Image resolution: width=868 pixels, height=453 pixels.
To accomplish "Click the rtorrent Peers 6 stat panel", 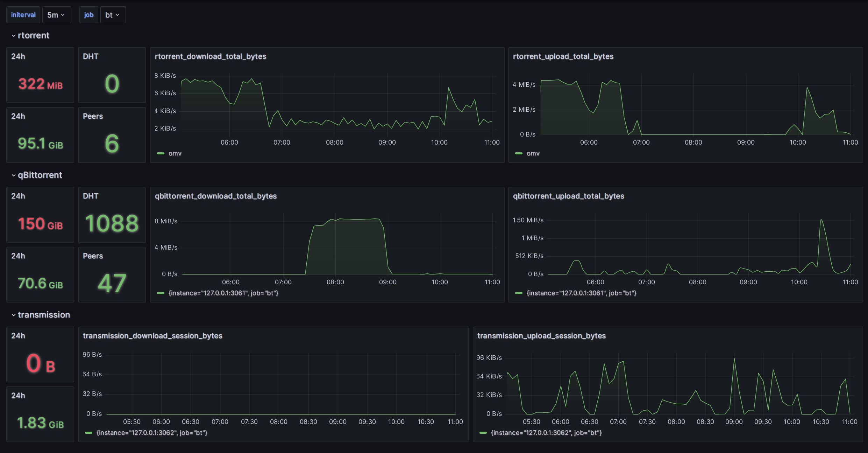I will point(112,143).
